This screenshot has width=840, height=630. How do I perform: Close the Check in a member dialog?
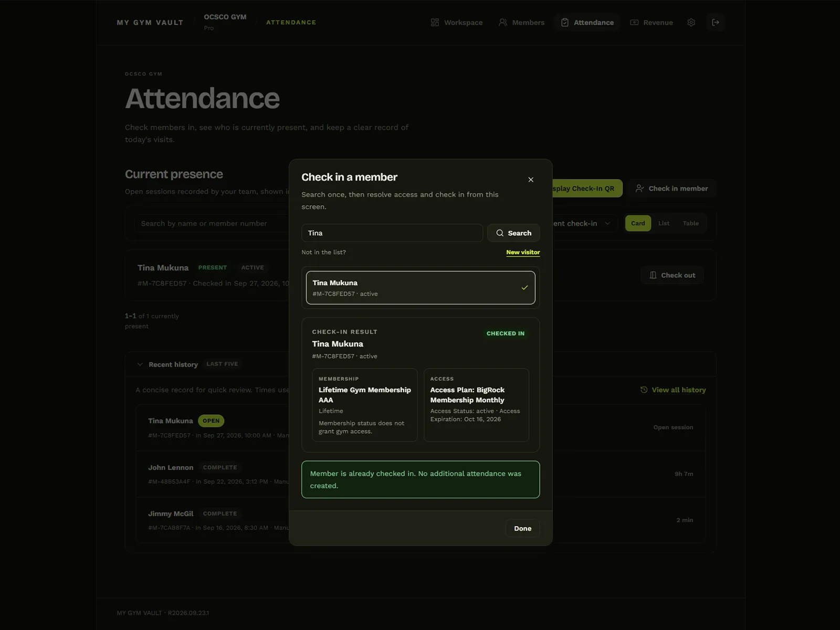click(531, 180)
